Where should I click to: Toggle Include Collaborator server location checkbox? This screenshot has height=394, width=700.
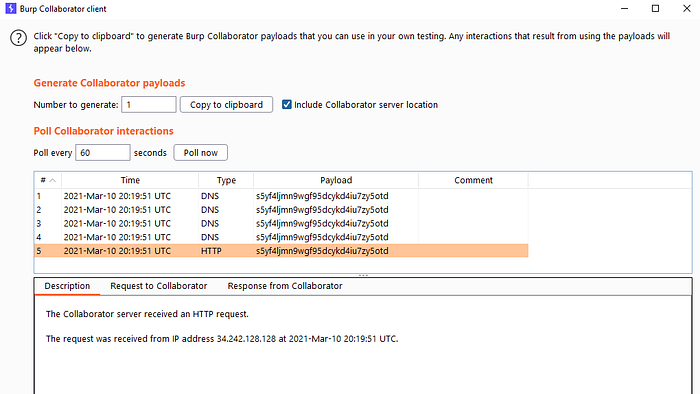click(287, 105)
